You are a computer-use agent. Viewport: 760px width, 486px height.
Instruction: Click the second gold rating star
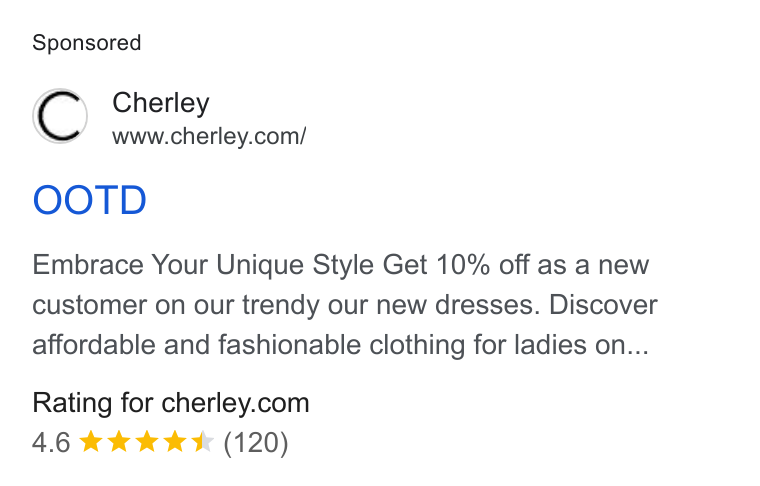click(119, 442)
